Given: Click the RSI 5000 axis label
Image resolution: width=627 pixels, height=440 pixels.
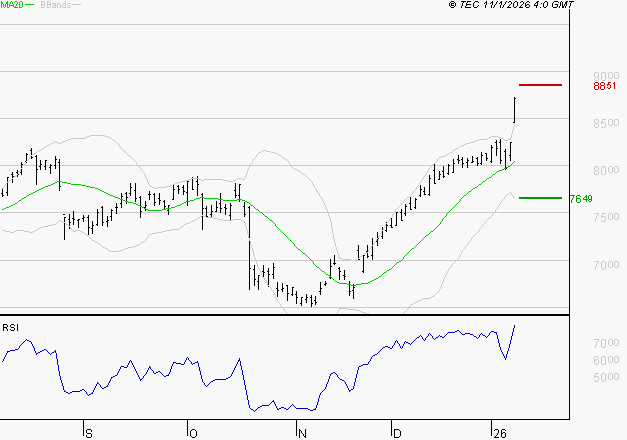Looking at the screenshot, I should click(x=606, y=377).
